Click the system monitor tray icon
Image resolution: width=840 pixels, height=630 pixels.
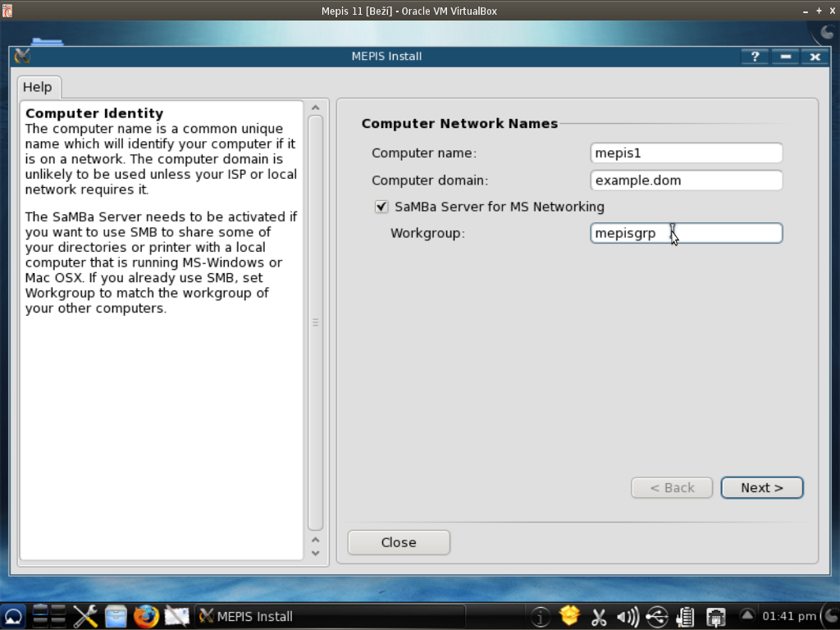tap(685, 617)
